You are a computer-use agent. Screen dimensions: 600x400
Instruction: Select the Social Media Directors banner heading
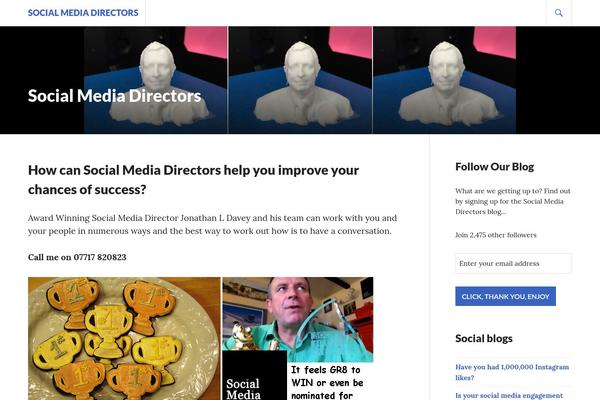click(114, 96)
